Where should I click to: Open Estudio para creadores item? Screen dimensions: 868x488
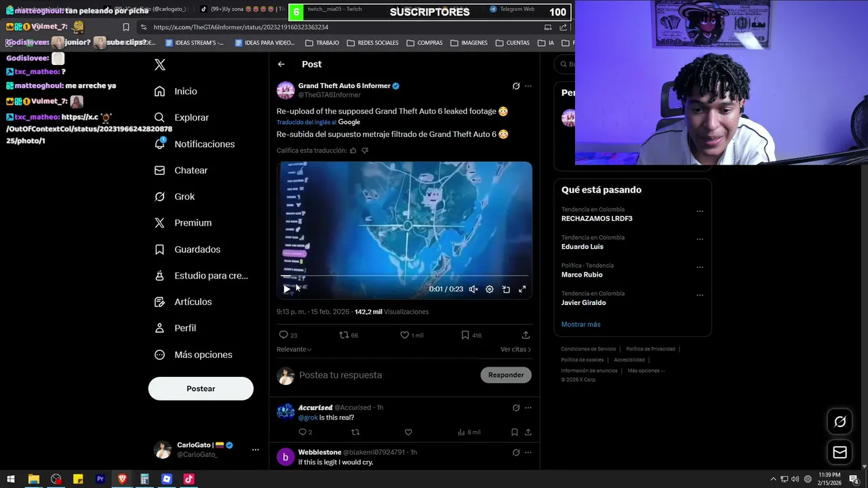coord(201,275)
